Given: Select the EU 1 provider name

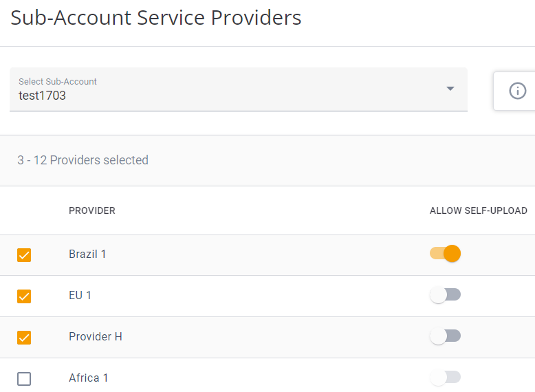Looking at the screenshot, I should [x=80, y=296].
